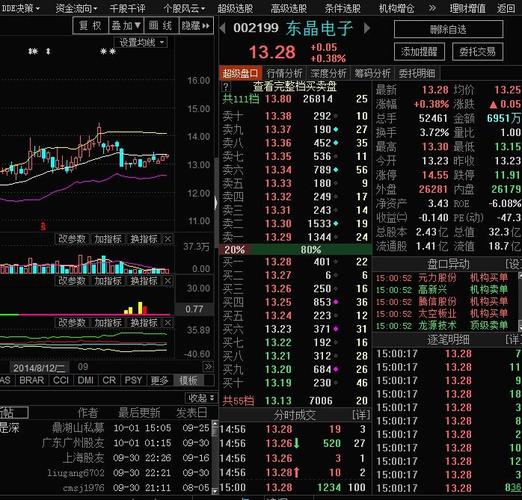
Task: Open 设置均线 moving average dropdown
Action: pyautogui.click(x=141, y=42)
